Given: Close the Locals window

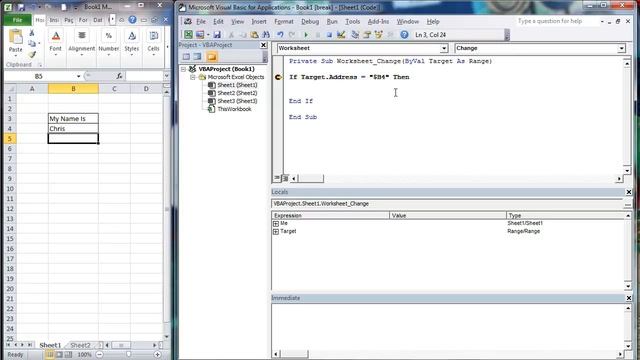Looking at the screenshot, I should click(629, 192).
